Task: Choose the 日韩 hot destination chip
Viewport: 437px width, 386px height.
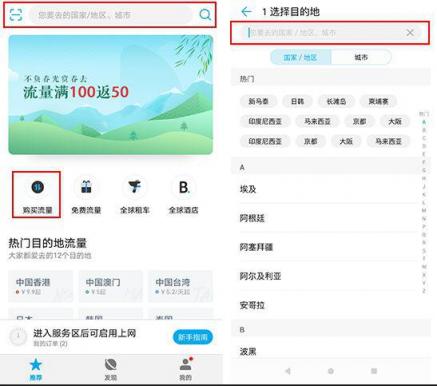Action: (297, 101)
